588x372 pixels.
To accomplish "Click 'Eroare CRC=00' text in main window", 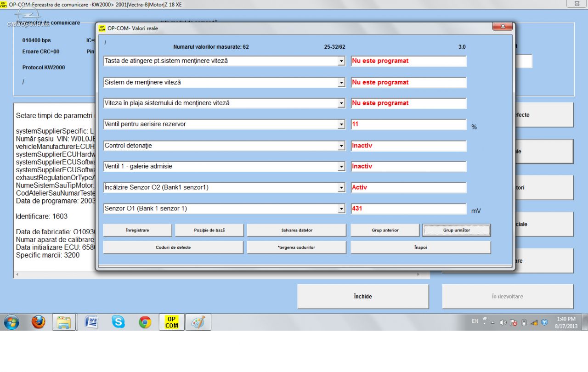I will point(41,52).
